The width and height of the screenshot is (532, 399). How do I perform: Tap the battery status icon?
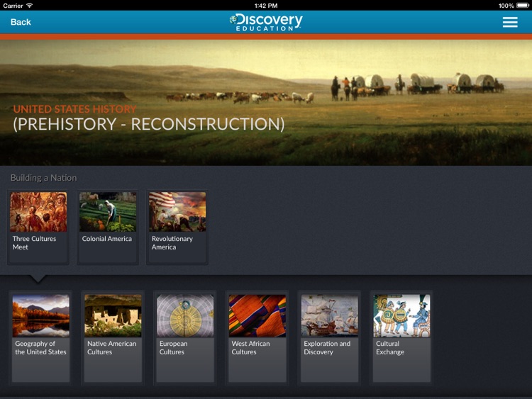point(523,6)
